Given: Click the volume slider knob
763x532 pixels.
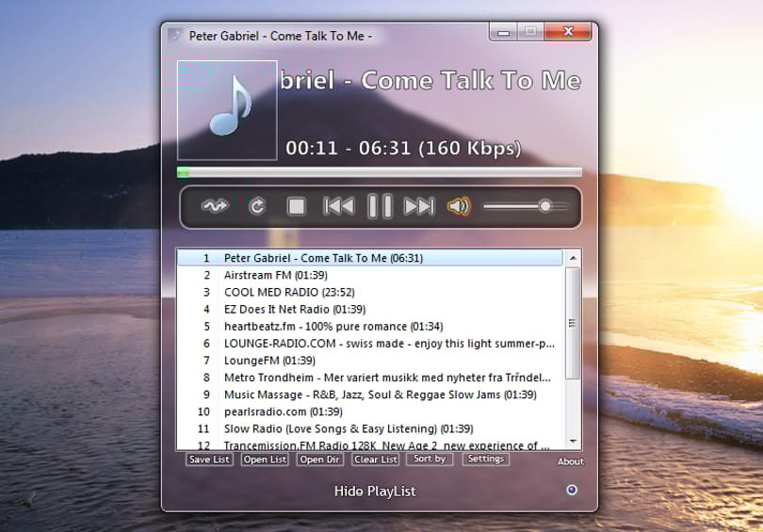Looking at the screenshot, I should pyautogui.click(x=545, y=206).
